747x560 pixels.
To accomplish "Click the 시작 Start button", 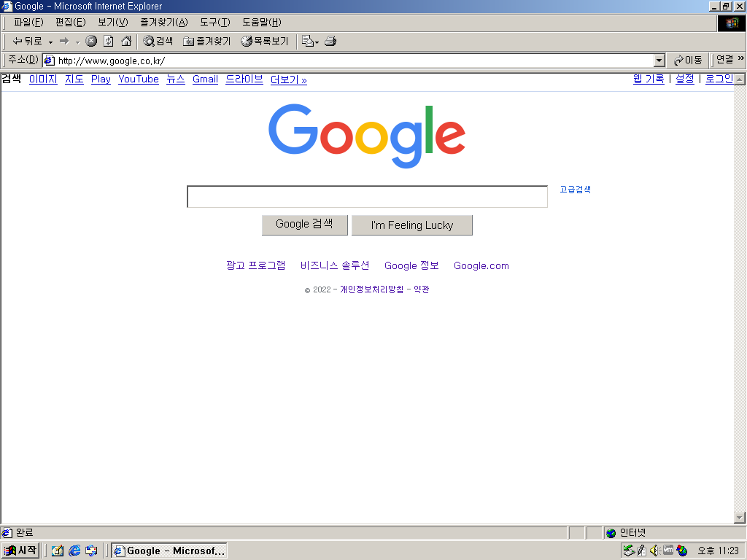I will point(20,551).
